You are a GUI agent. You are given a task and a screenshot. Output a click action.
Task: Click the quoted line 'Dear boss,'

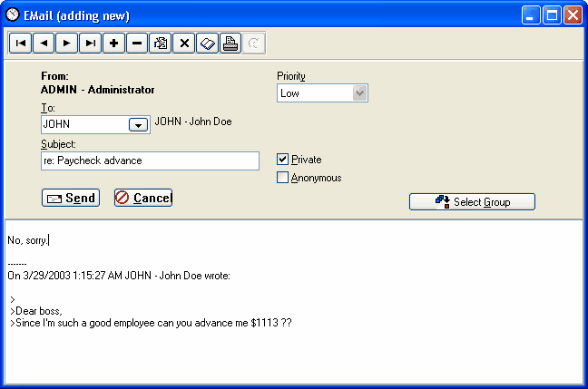[x=36, y=311]
